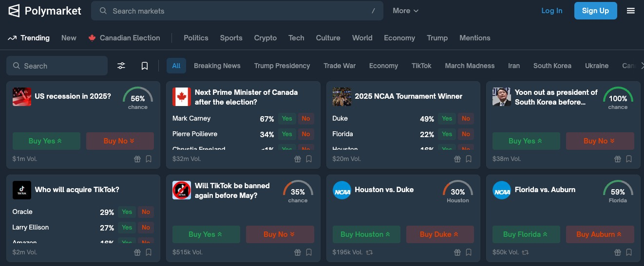The height and width of the screenshot is (266, 644).
Task: Bookmark the Florida vs. Auburn market
Action: tap(629, 252)
